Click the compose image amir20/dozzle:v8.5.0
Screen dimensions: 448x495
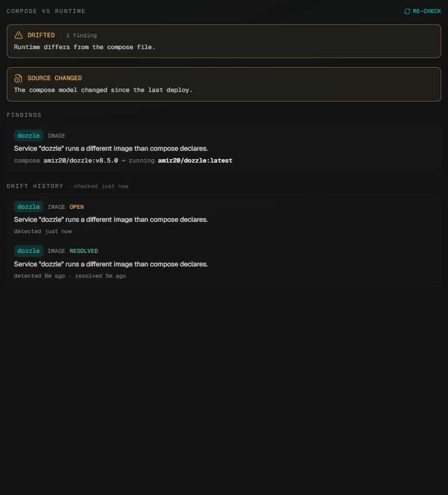(81, 161)
